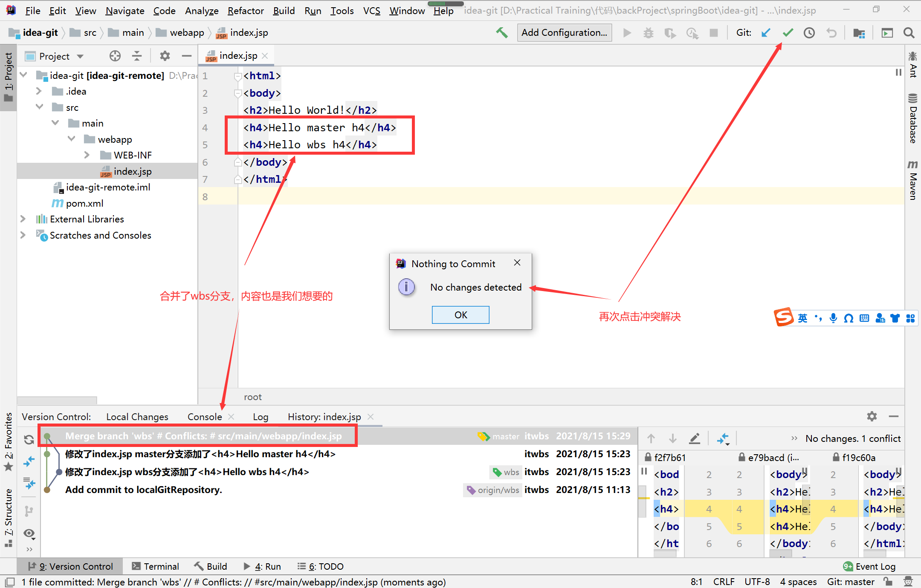Screen dimensions: 921x588
Task: Collapse the idea-git project root node
Action: click(24, 75)
